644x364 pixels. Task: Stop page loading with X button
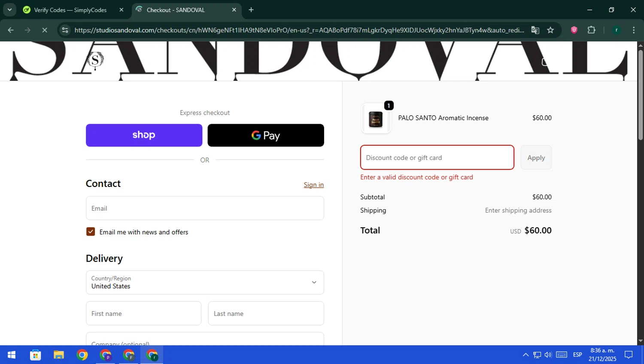click(44, 30)
